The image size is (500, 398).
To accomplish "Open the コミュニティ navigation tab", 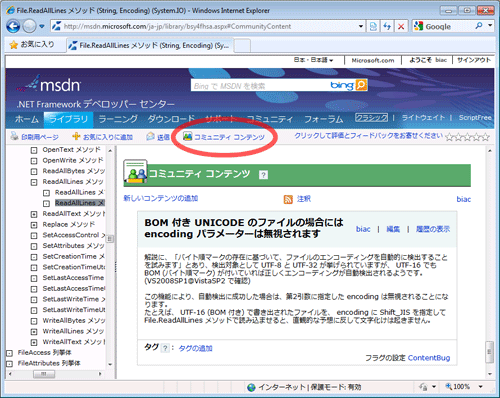I will (x=269, y=119).
